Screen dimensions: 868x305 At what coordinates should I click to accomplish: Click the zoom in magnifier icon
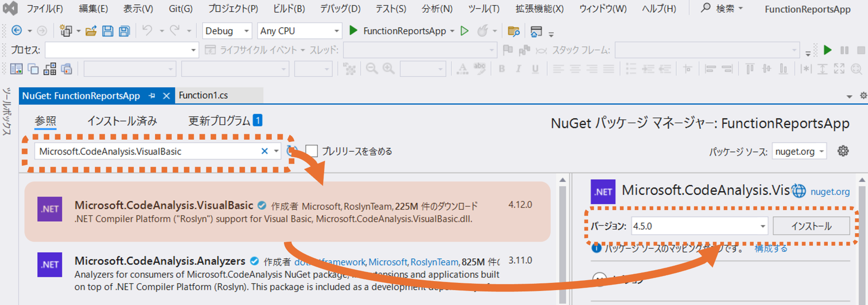tap(388, 69)
